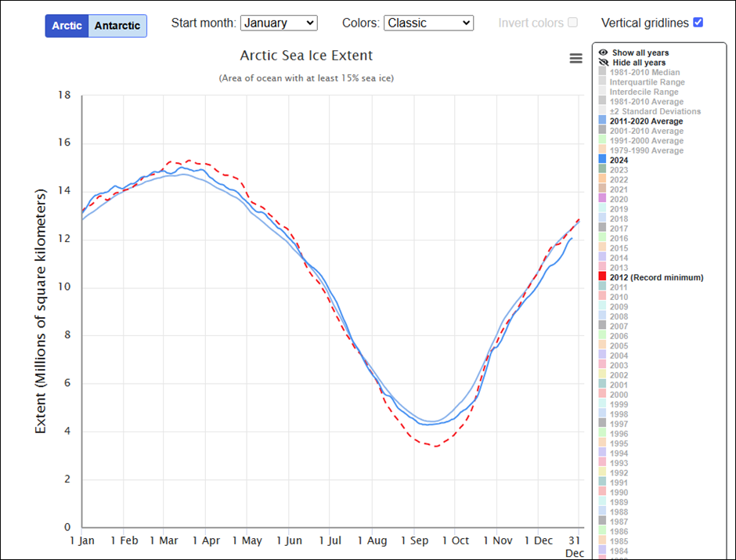Show the 2007 series in the legend

619,327
